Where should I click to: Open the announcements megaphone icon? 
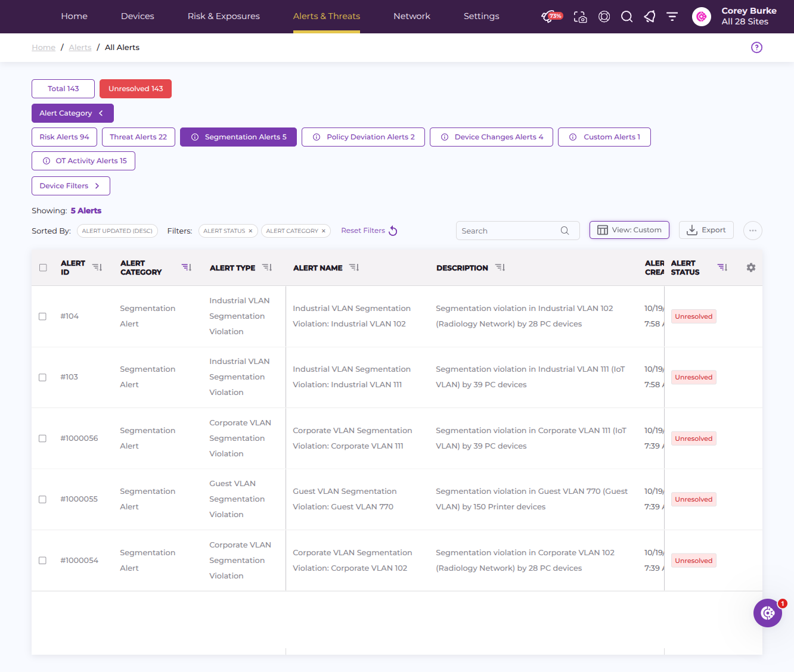tap(650, 17)
